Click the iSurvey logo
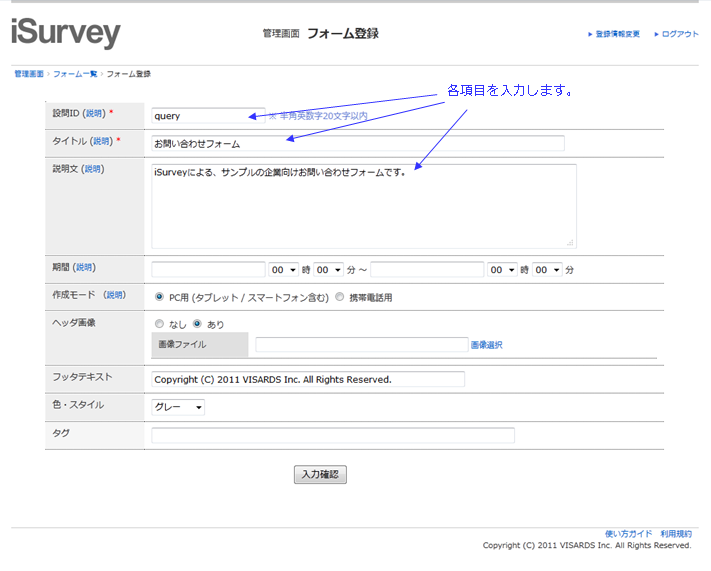This screenshot has height=571, width=711. (66, 34)
